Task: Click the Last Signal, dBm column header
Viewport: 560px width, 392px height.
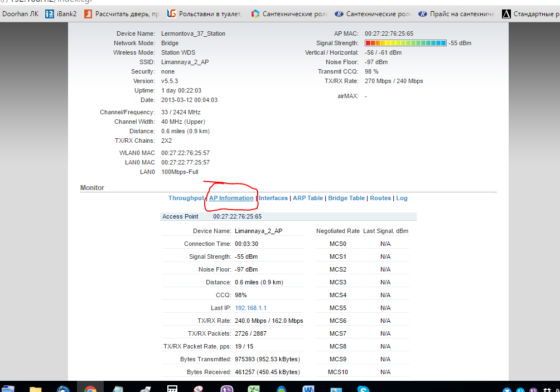Action: click(x=386, y=231)
